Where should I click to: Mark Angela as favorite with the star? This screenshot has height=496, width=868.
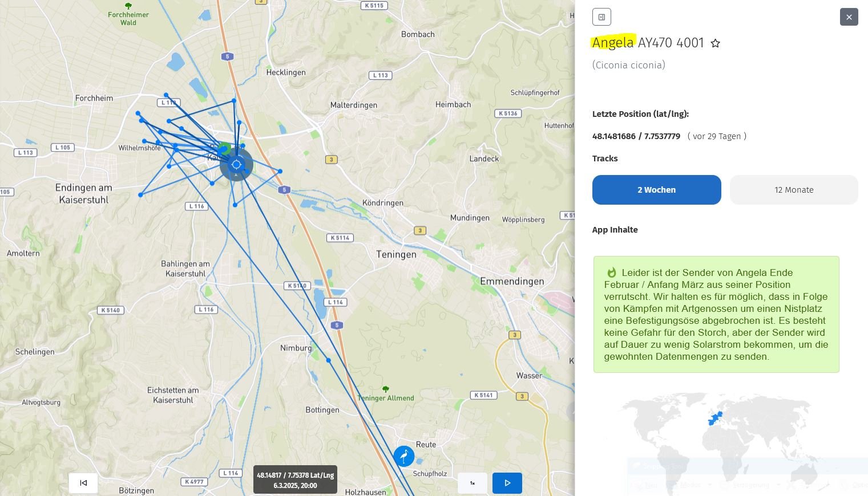click(715, 43)
